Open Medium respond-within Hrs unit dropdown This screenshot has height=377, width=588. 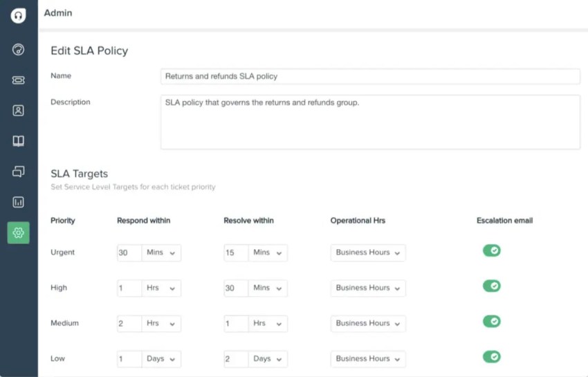point(161,323)
